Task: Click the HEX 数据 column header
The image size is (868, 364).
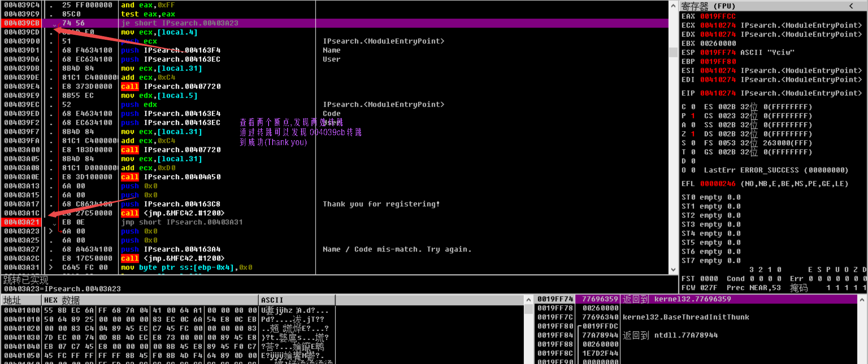Action: [x=150, y=300]
